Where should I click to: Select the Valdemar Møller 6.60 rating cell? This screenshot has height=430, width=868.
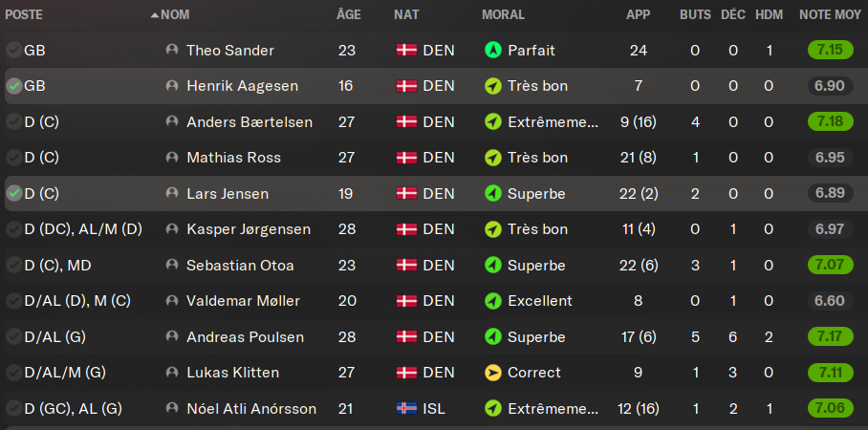pyautogui.click(x=829, y=301)
